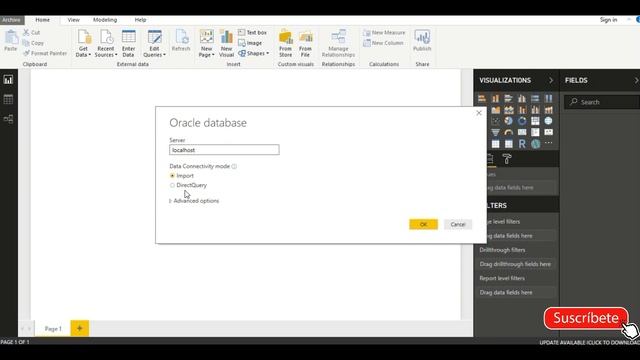640x360 pixels.
Task: Select the Page 1 tab
Action: (x=53, y=329)
